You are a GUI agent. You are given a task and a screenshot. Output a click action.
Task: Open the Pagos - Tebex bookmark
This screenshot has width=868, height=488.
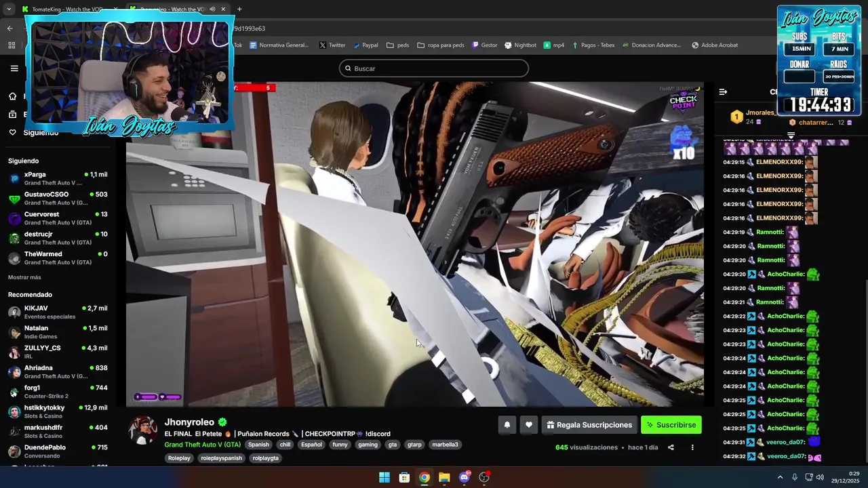pos(593,45)
